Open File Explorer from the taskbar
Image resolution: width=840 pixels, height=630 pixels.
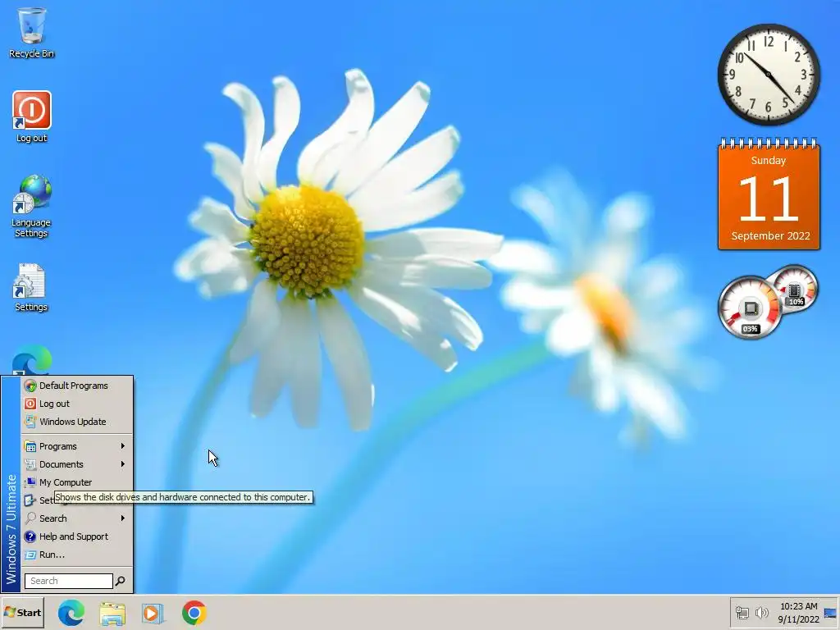pyautogui.click(x=112, y=613)
